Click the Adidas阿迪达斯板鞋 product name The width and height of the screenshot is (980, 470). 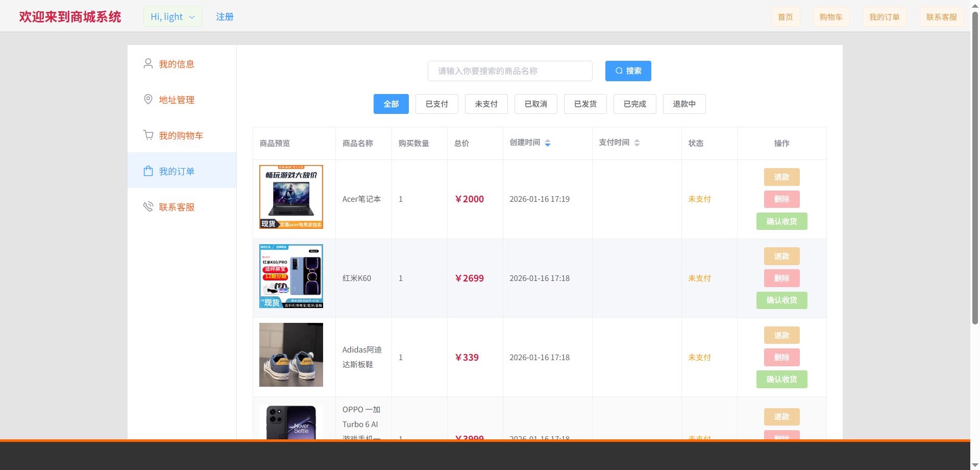(x=362, y=357)
